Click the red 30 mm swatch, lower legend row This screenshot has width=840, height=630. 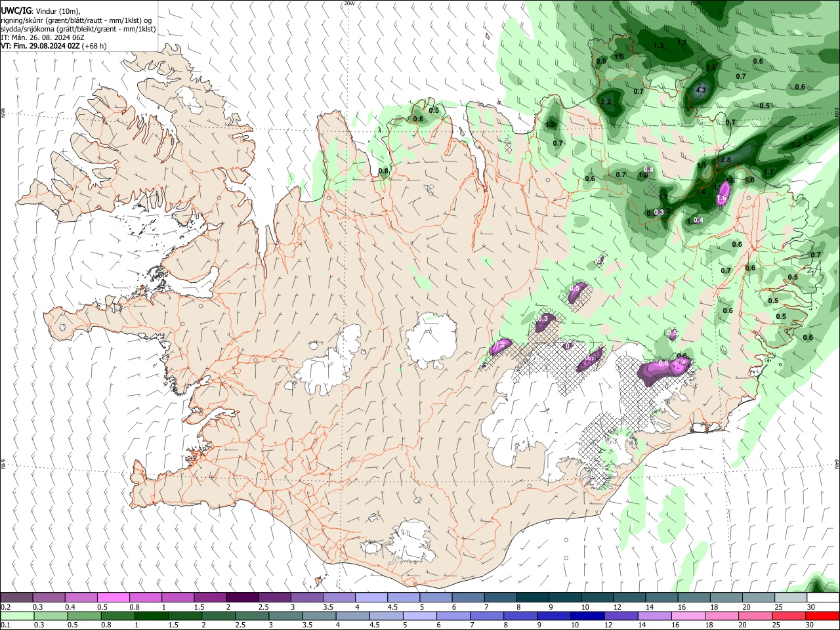coord(823,616)
